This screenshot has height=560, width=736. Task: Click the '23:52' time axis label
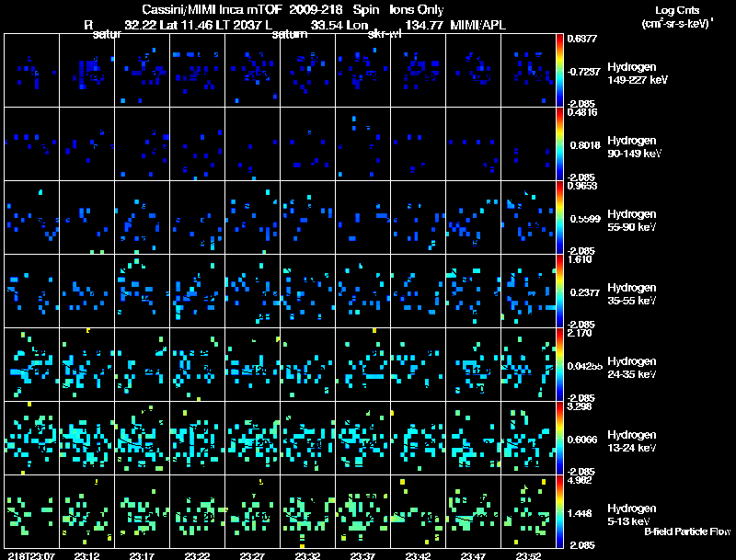[528, 555]
